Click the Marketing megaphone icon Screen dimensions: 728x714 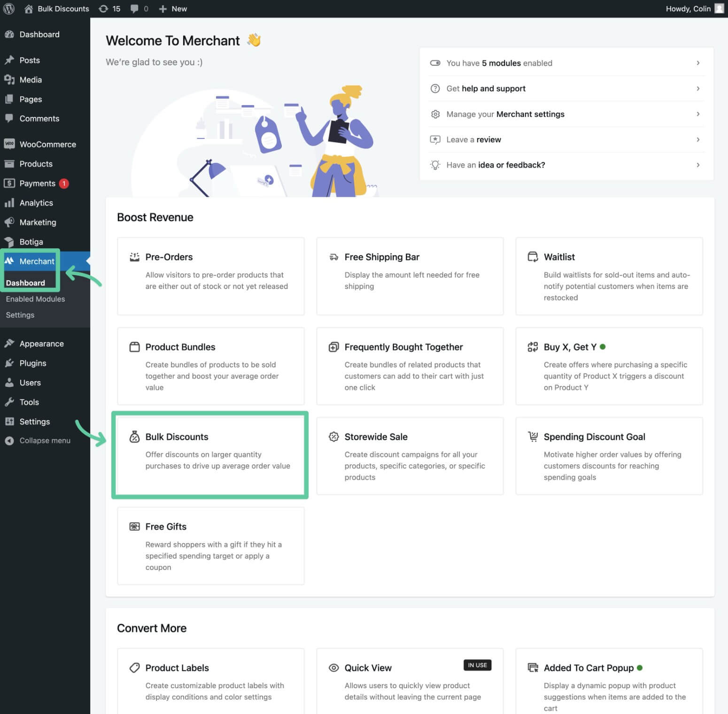[x=9, y=223]
